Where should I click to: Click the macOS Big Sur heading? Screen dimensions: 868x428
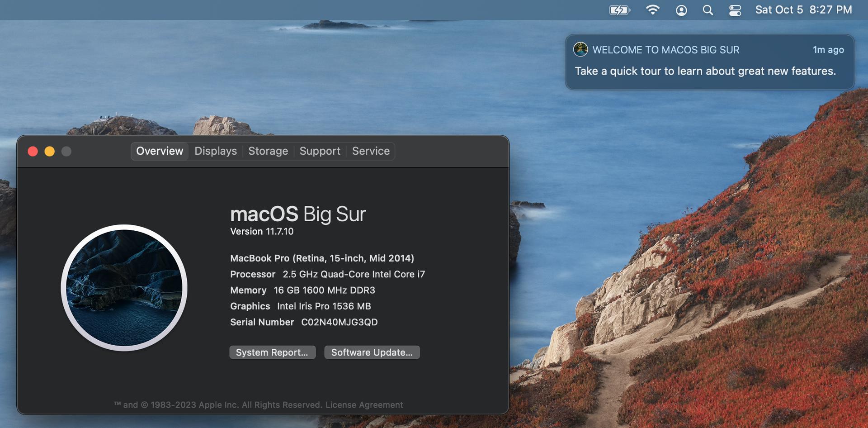pos(298,214)
